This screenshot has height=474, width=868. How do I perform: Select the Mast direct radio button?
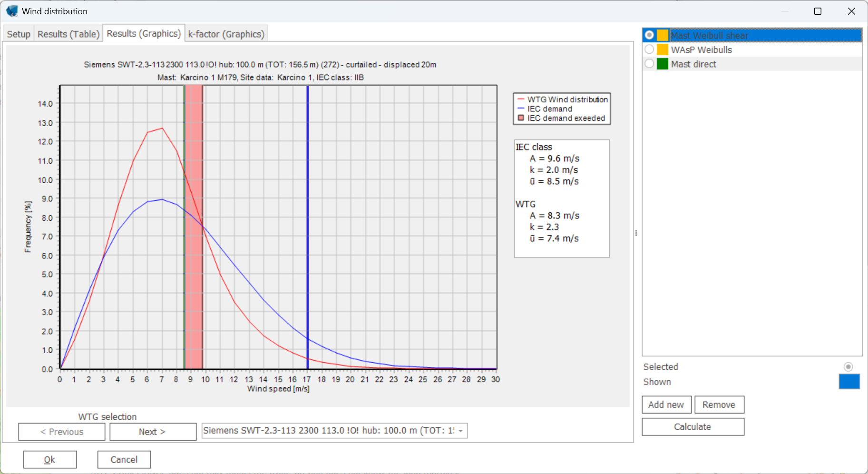coord(649,64)
